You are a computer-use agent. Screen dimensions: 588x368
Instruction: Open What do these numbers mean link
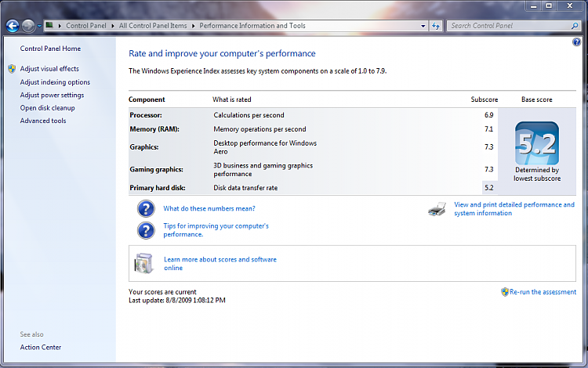[209, 208]
